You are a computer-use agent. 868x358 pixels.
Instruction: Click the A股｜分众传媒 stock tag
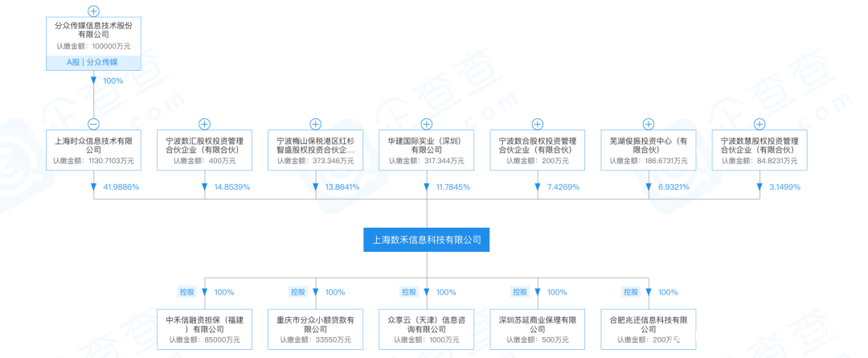tap(93, 63)
